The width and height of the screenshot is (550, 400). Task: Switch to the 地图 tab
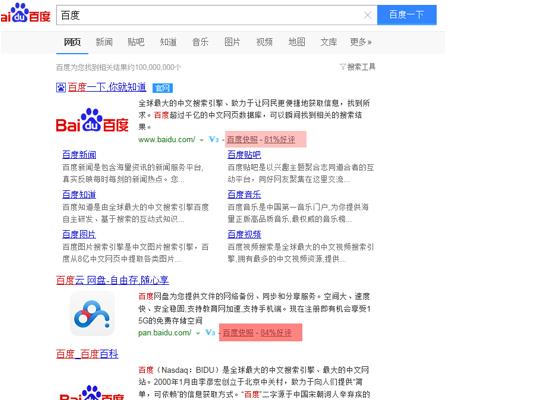coord(297,42)
